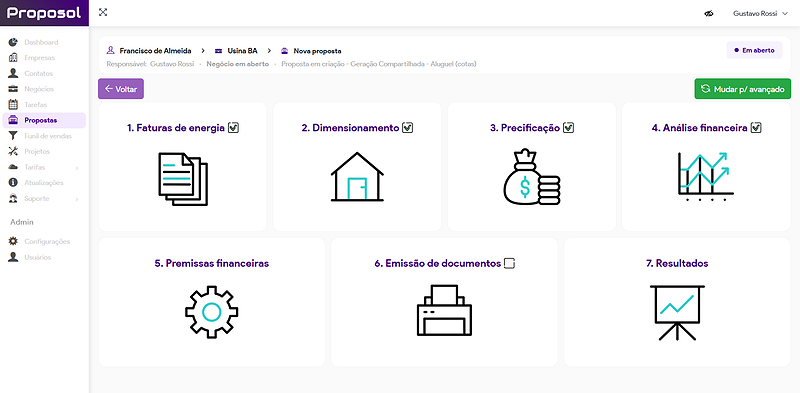Toggle the checkbox next to Análise financeira
This screenshot has height=393, width=800.
coord(757,128)
